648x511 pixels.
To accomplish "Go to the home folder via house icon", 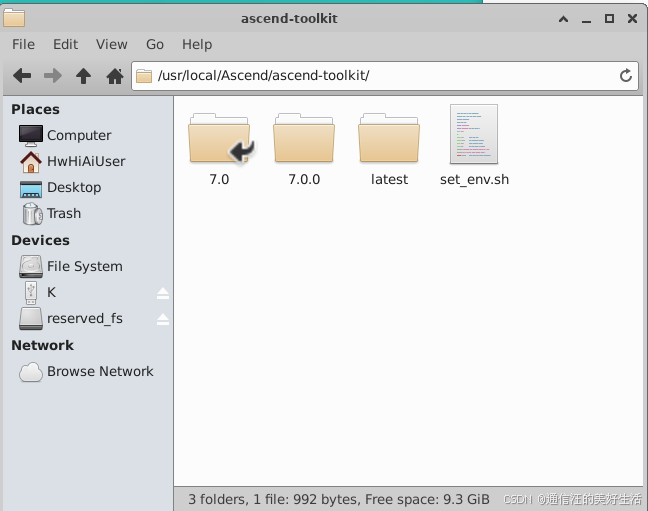I will [x=115, y=76].
